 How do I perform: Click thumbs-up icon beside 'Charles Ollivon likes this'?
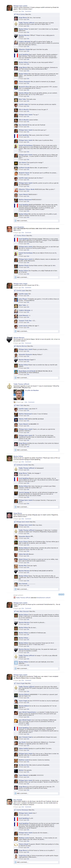point(15,236)
